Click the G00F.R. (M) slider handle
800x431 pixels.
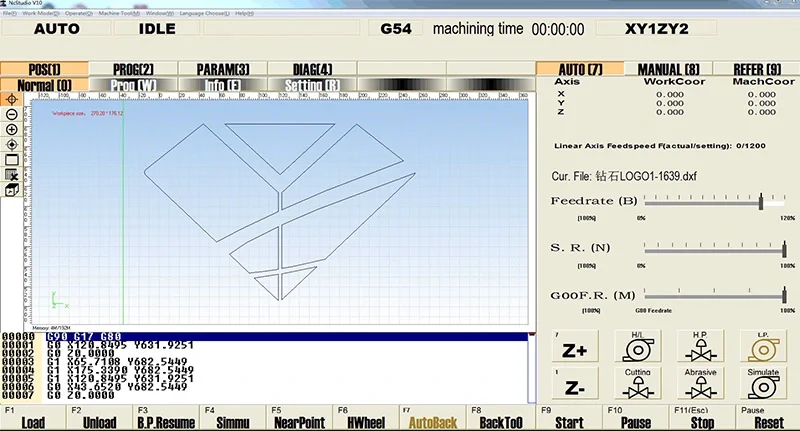784,295
